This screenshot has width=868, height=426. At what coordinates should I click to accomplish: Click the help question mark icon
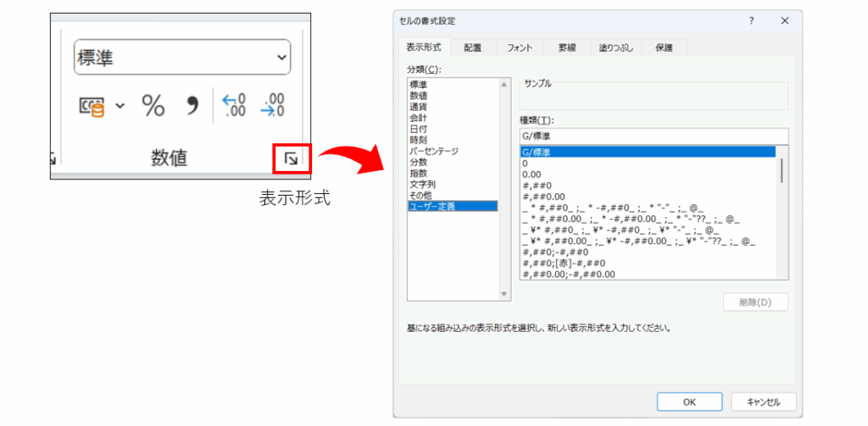(x=751, y=21)
